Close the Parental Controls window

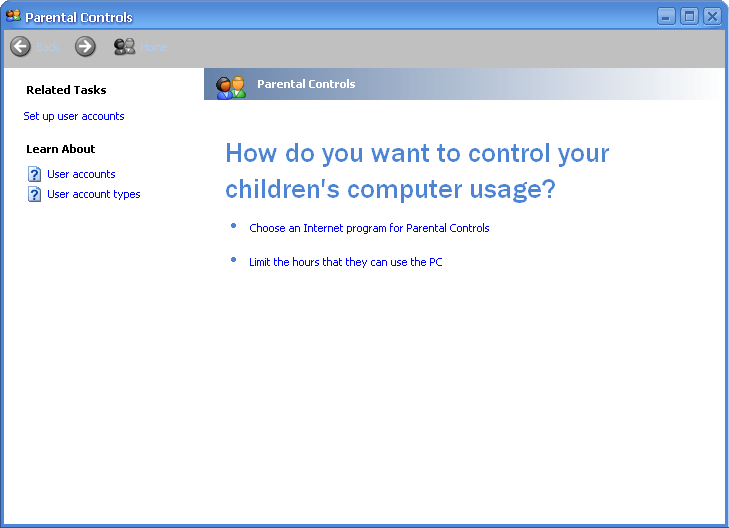point(712,17)
